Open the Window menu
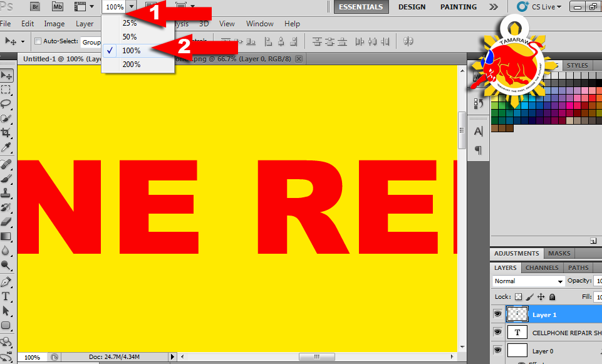Screen dimensions: 602x364 (259, 23)
